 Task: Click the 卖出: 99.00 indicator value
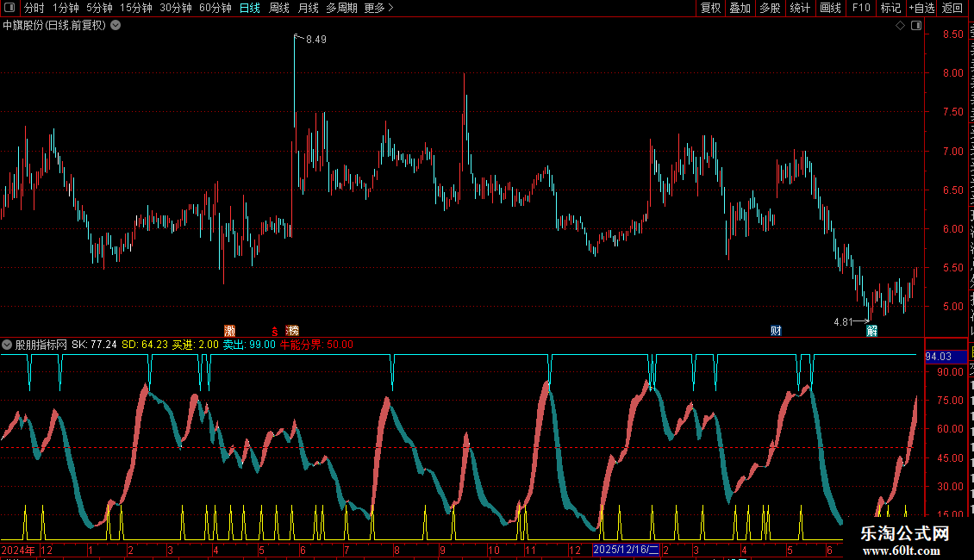249,345
